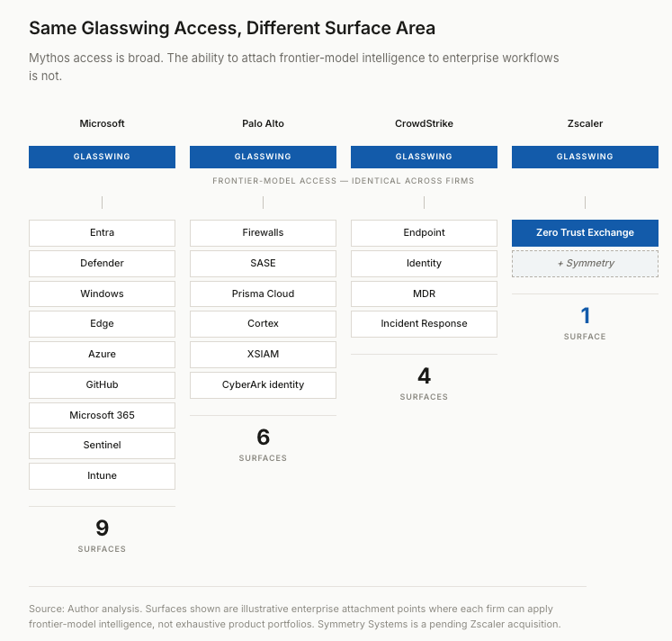Click the Entra surface box
This screenshot has width=672, height=641.
(102, 233)
